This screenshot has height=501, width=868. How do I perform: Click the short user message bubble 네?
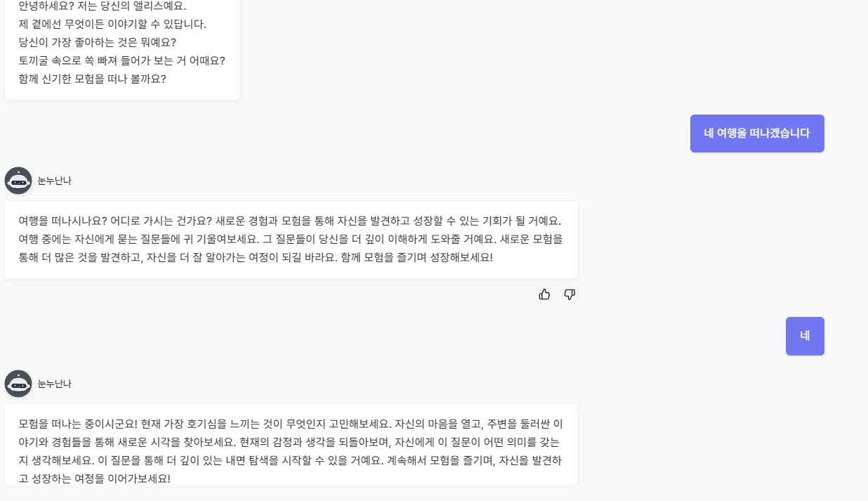click(805, 336)
